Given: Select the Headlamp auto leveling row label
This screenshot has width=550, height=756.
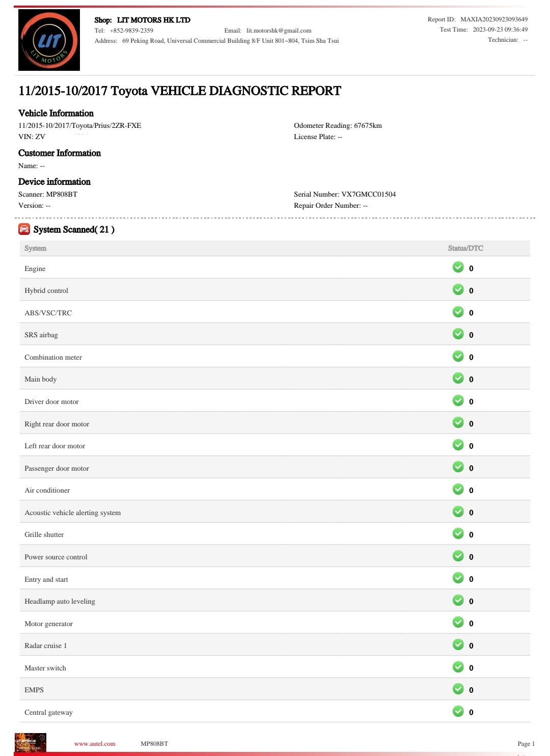Looking at the screenshot, I should (x=60, y=601).
